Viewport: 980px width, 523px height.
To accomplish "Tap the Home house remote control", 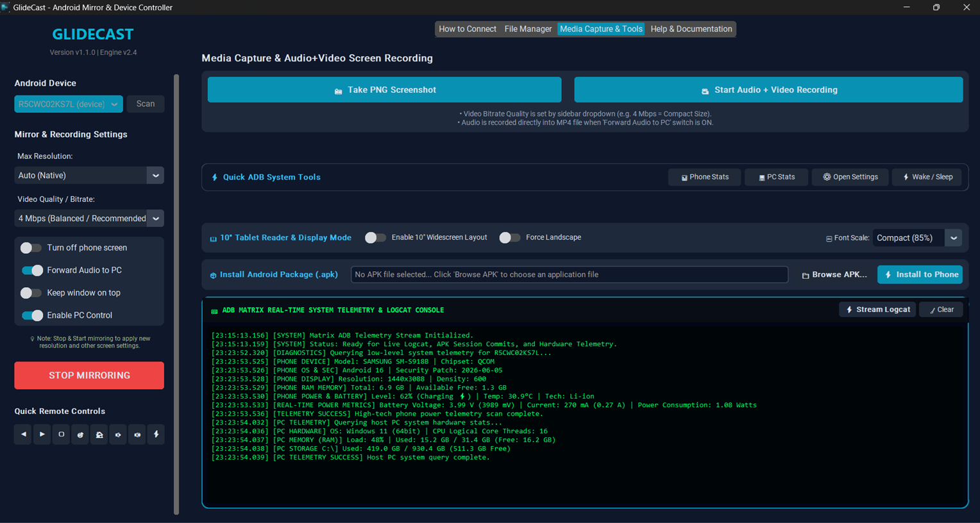I will 99,435.
